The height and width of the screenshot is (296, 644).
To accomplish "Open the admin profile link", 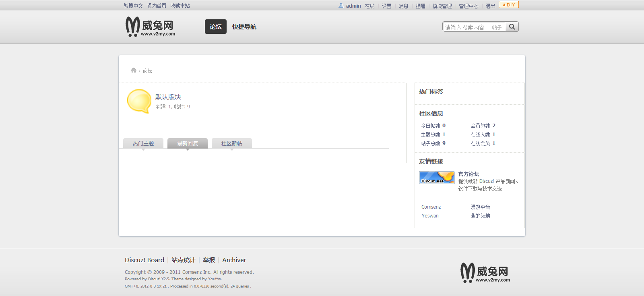I will [x=353, y=6].
